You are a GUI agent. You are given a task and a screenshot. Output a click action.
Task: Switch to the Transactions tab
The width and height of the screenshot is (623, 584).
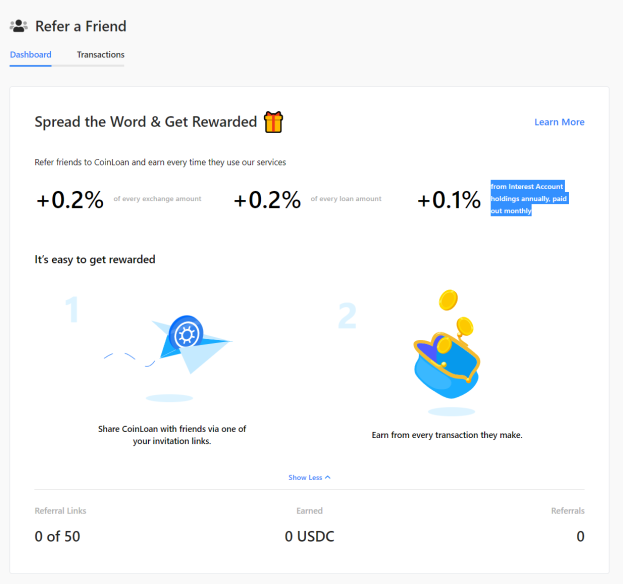pos(101,55)
